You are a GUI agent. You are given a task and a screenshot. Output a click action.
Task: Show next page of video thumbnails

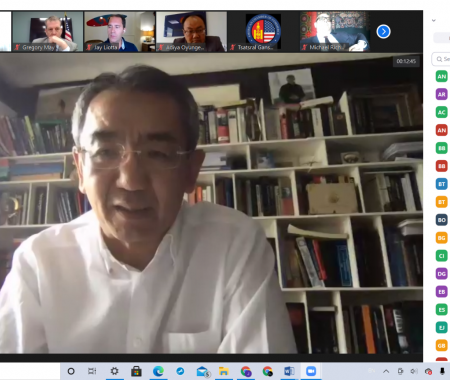click(x=383, y=32)
